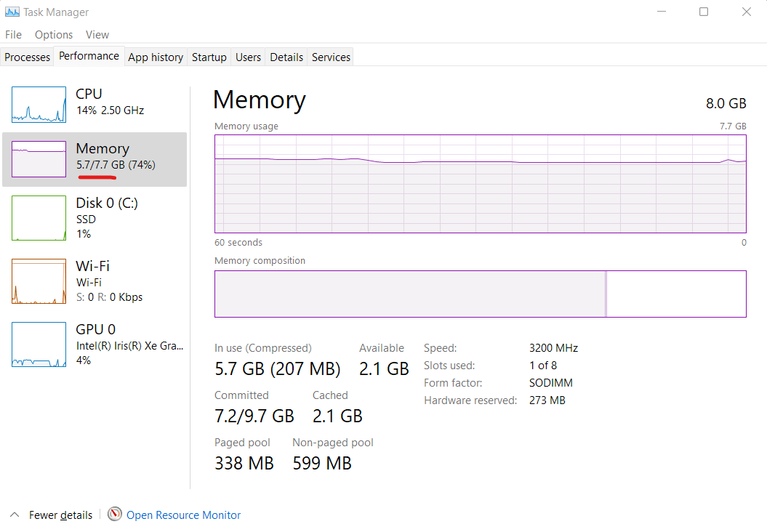Click the Resource Monitor icon
The height and width of the screenshot is (532, 767).
[114, 515]
